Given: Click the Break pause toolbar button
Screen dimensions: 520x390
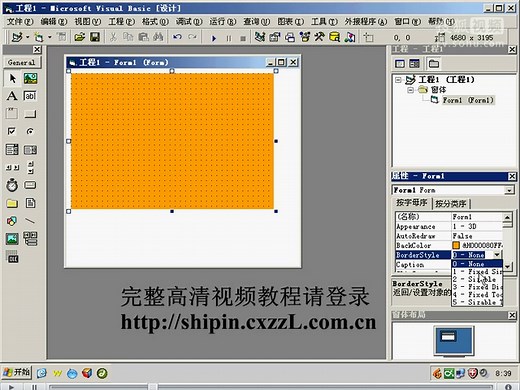Looking at the screenshot, I should click(229, 38).
